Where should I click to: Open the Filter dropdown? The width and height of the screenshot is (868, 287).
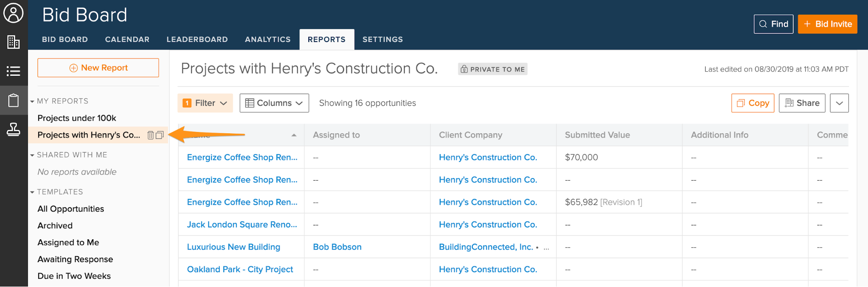click(205, 103)
